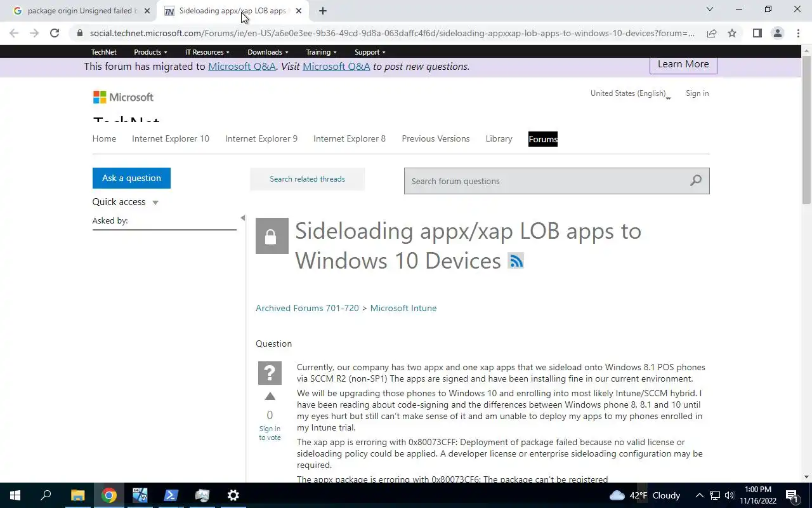The image size is (812, 508).
Task: Open the Products dropdown menu
Action: coord(150,52)
